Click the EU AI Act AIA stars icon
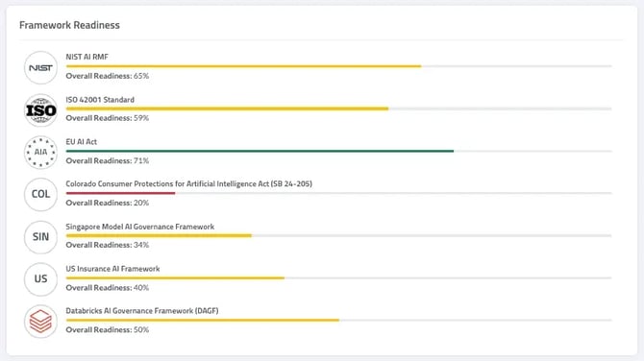Screen dimensions: 644x361 tap(40, 153)
